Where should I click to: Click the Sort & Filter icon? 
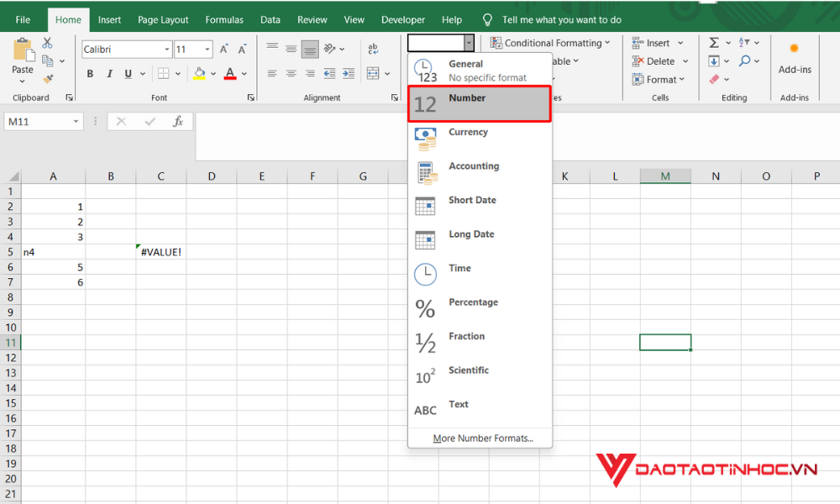(x=743, y=42)
